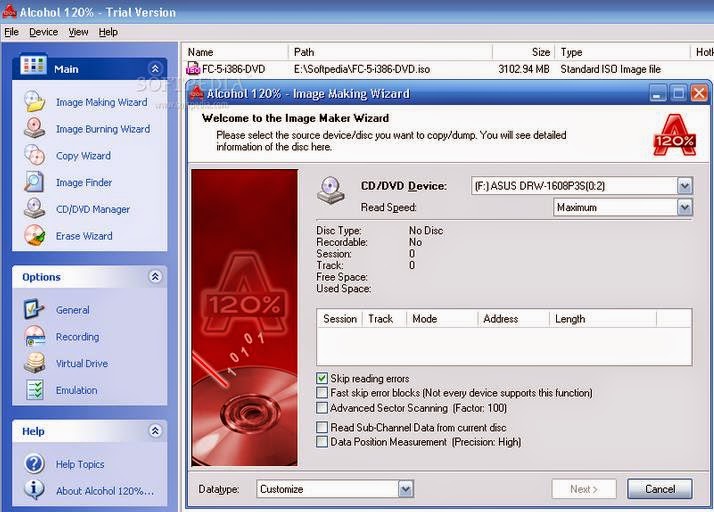Open the Datatype Customize dropdown
The height and width of the screenshot is (512, 714).
[x=405, y=489]
